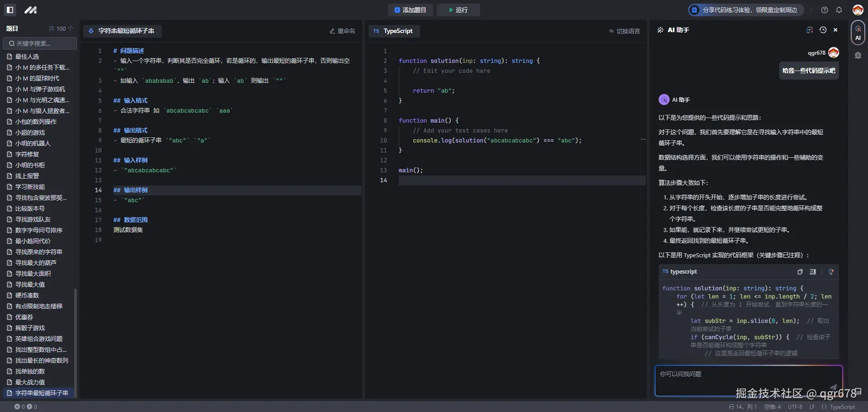The width and height of the screenshot is (868, 412).
Task: Click the MarsCode logo icon
Action: pos(30,9)
